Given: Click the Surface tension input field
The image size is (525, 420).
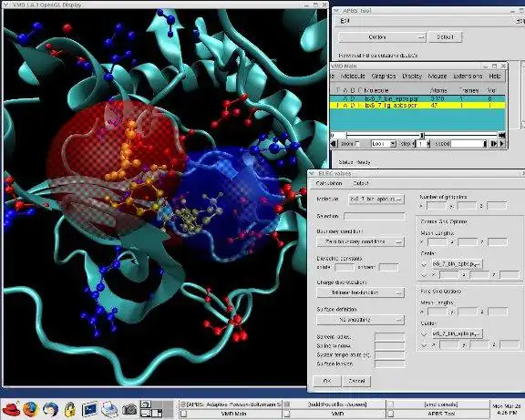Looking at the screenshot, I should coord(390,364).
